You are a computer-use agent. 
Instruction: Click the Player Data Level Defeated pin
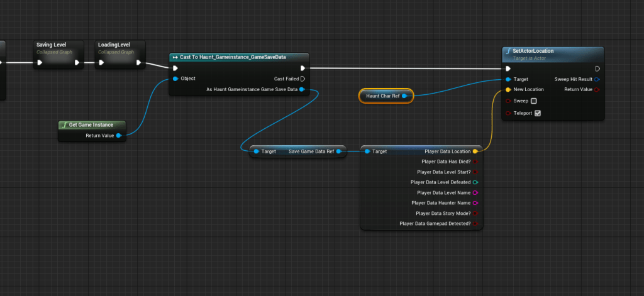475,182
